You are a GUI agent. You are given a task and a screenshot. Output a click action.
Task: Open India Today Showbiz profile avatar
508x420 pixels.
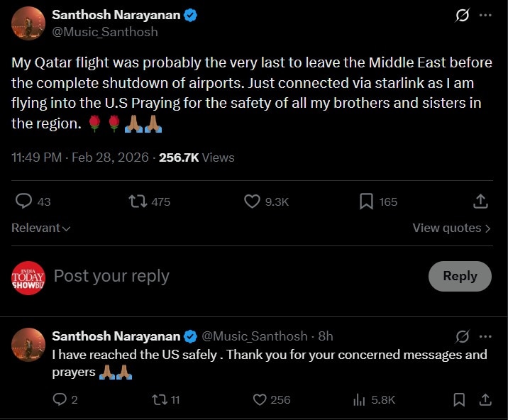click(28, 277)
